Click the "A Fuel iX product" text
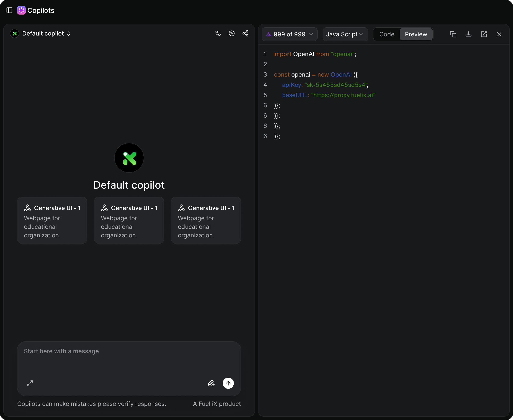The width and height of the screenshot is (513, 420). click(217, 404)
